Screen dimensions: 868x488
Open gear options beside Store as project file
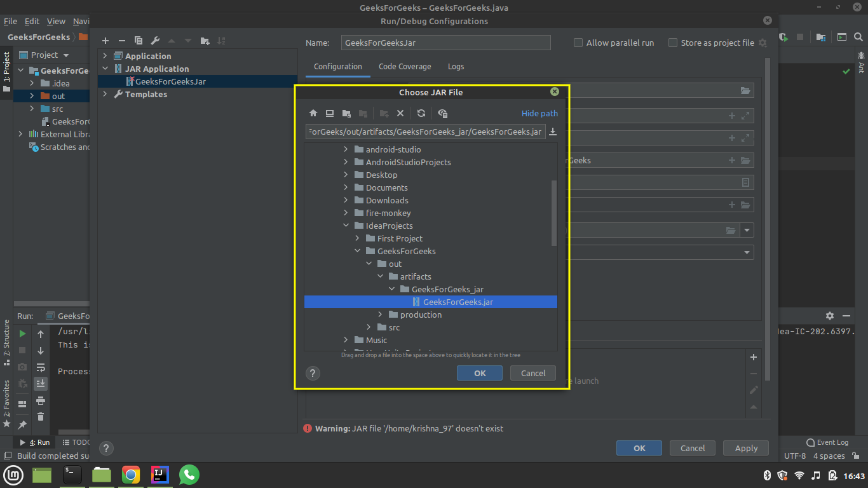point(763,43)
